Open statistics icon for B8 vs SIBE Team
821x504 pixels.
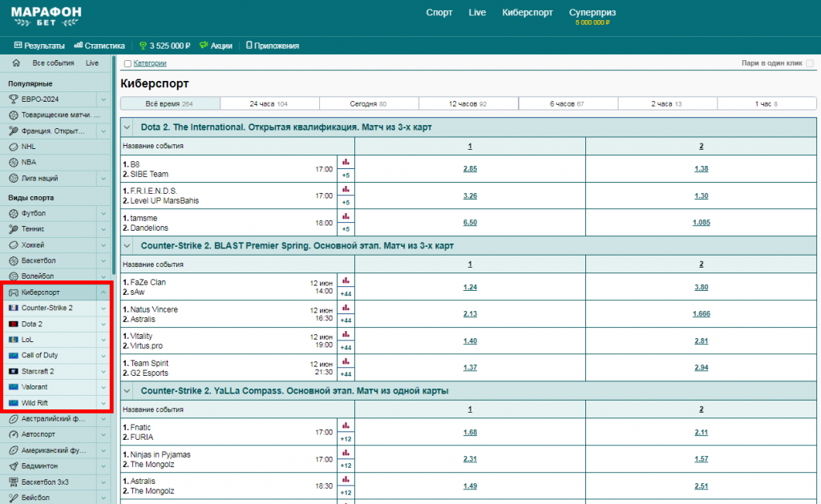346,162
